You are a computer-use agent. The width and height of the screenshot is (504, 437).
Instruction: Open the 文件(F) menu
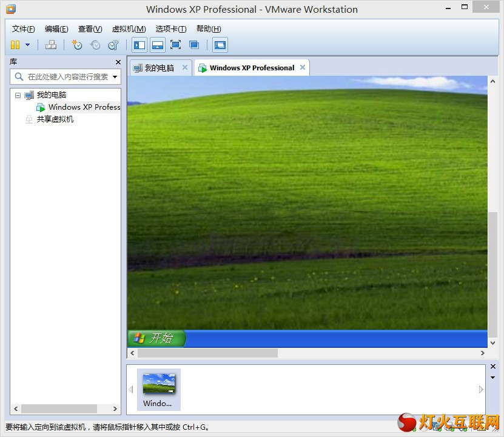[x=24, y=29]
